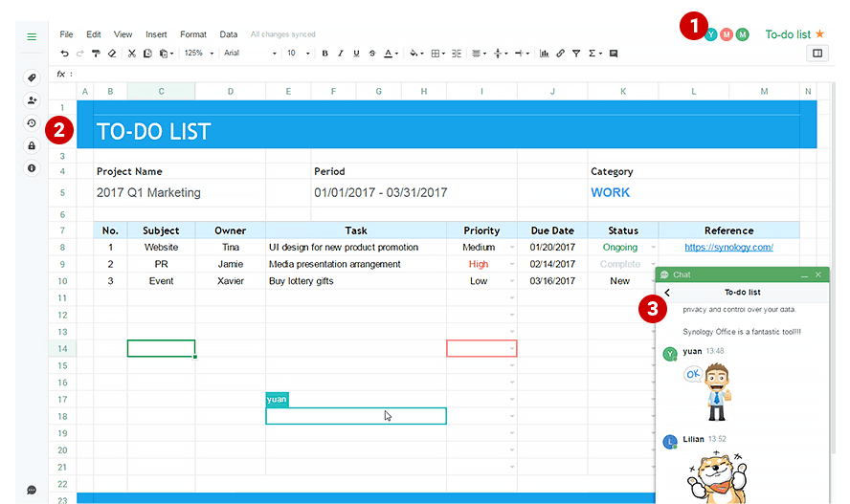Select the due date '03/16/2017' cell
The width and height of the screenshot is (850, 504).
(552, 281)
